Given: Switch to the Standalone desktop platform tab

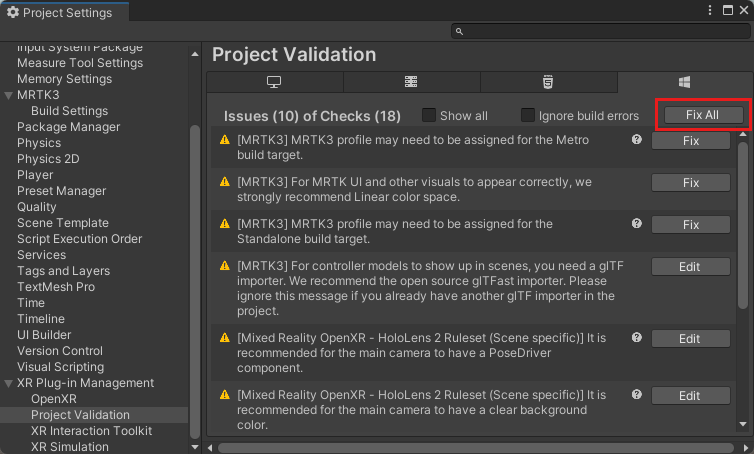Looking at the screenshot, I should [x=274, y=82].
